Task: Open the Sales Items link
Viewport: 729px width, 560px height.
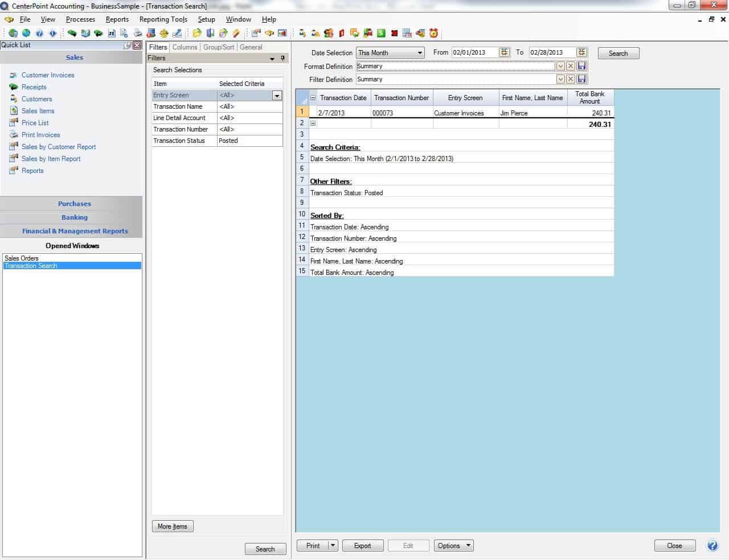Action: click(38, 111)
